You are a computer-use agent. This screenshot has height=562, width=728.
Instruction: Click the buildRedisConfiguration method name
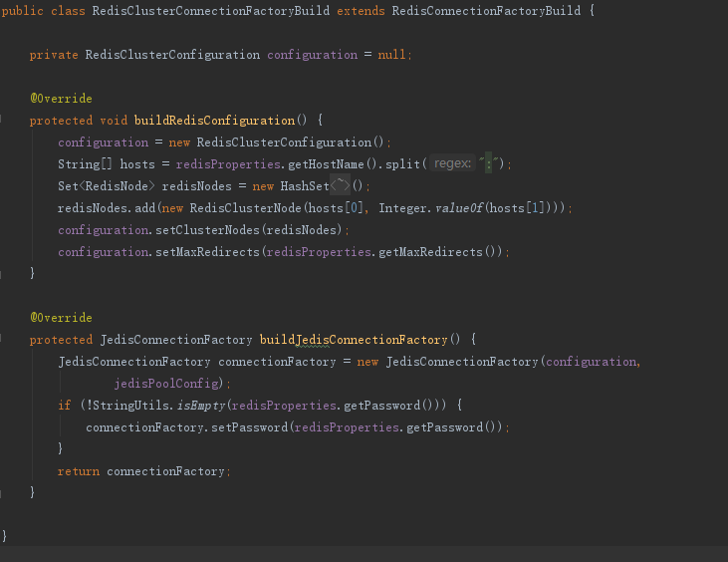tap(215, 121)
